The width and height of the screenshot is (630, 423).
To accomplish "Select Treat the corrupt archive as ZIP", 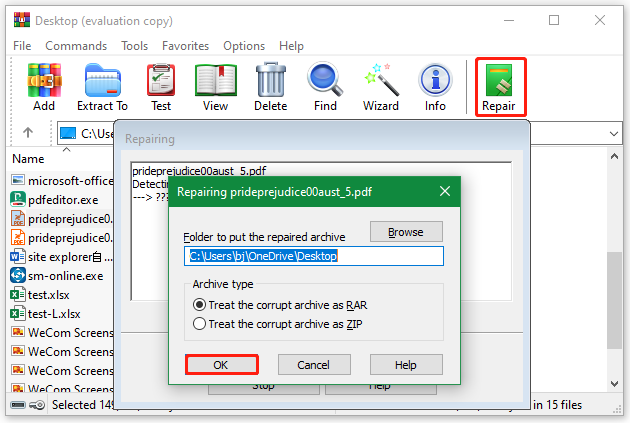I will [x=199, y=323].
